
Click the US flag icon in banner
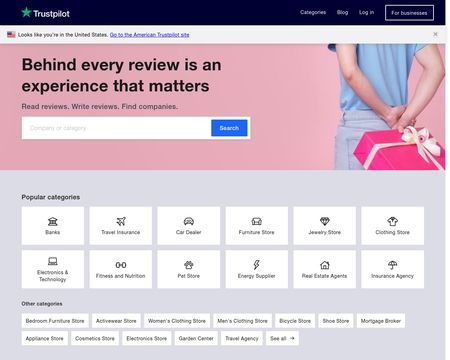pos(11,34)
